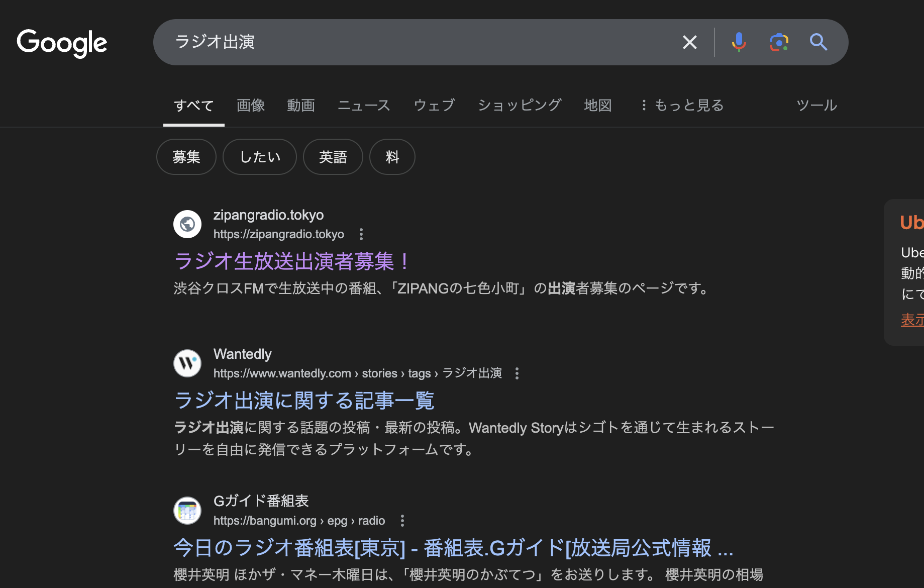Open options menu for Wantedly result
The width and height of the screenshot is (924, 588).
517,373
